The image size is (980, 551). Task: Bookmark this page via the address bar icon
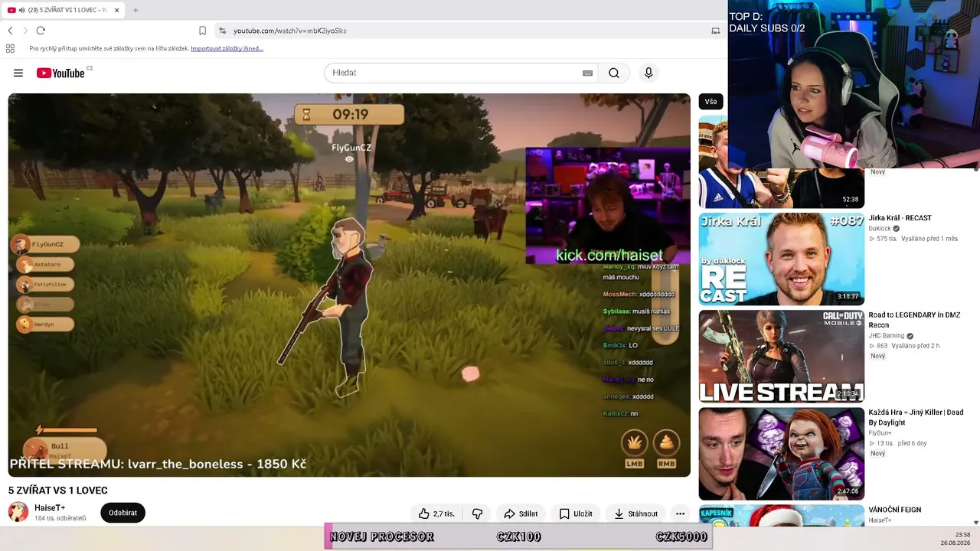pos(202,31)
